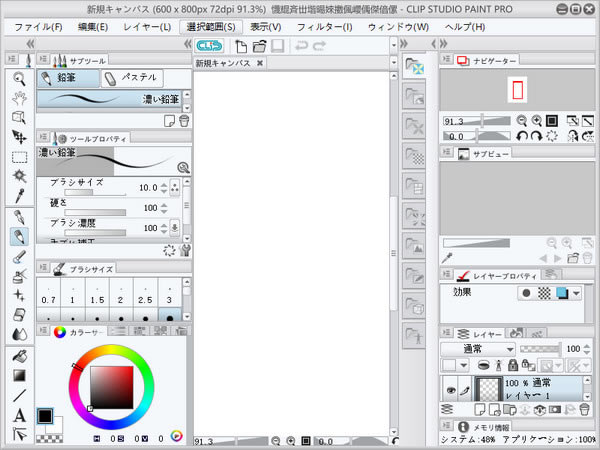Image resolution: width=600 pixels, height=450 pixels.
Task: Select the 3D object operation tool
Action: (19, 118)
